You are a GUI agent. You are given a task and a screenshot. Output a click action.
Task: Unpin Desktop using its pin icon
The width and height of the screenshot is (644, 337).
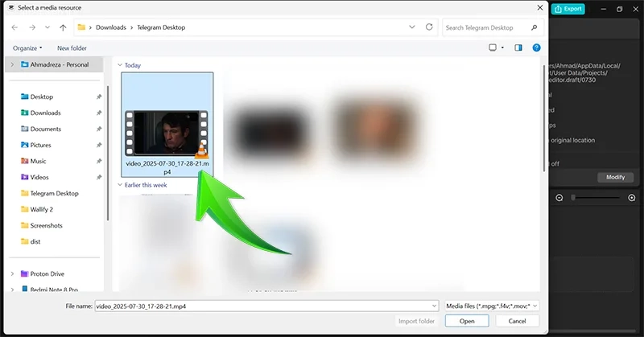[98, 97]
